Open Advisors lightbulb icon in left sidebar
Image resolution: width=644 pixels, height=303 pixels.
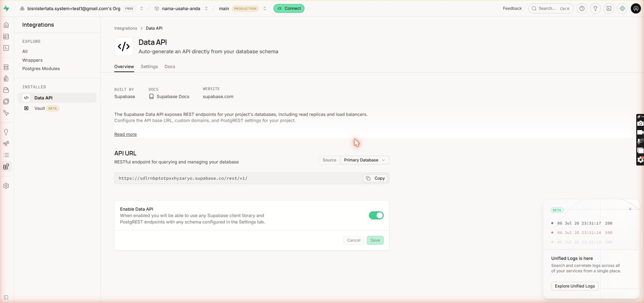click(x=6, y=132)
